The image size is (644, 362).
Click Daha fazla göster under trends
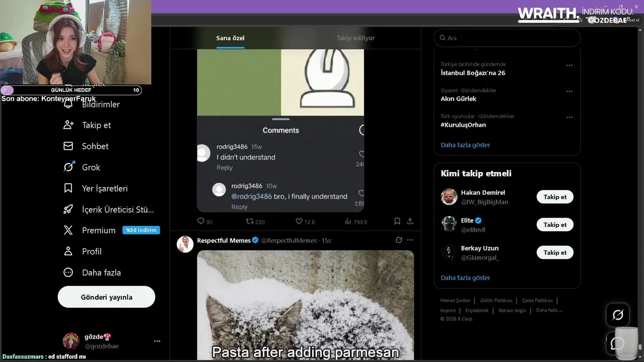(x=465, y=145)
